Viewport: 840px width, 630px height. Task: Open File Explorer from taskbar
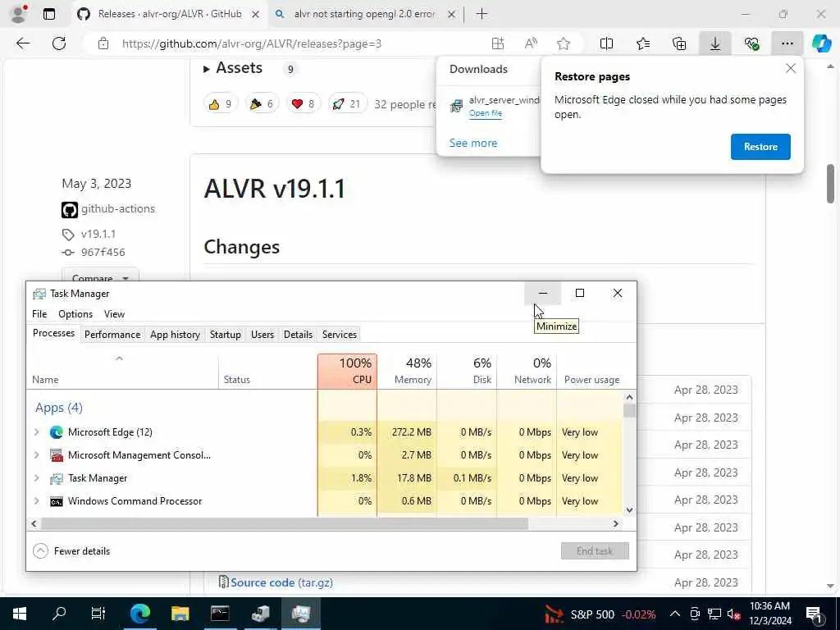point(180,614)
